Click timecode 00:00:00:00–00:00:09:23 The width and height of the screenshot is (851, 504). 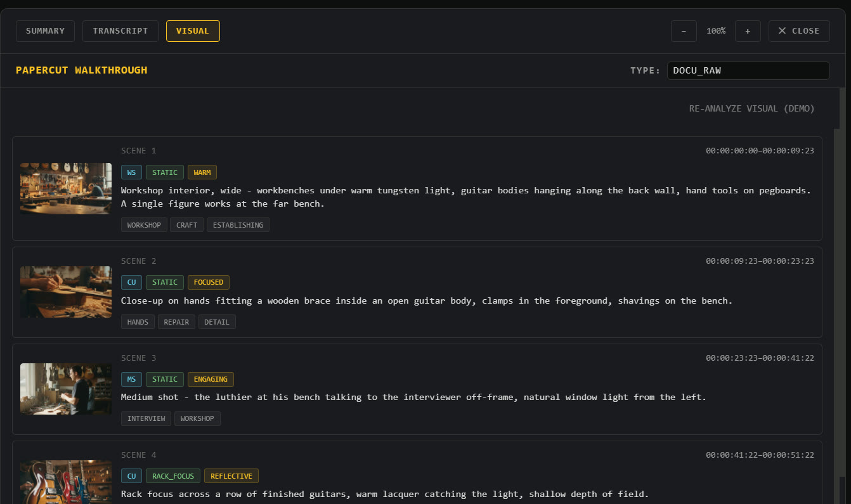(760, 151)
